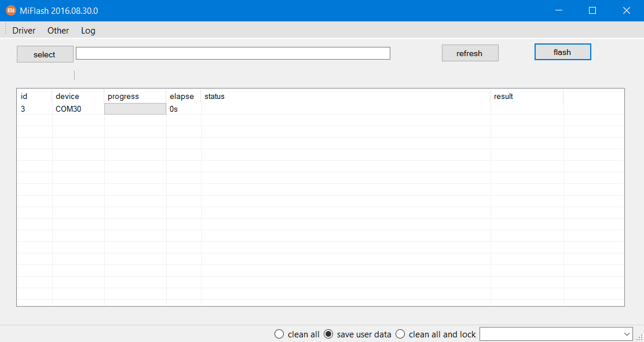Image resolution: width=644 pixels, height=342 pixels.
Task: Click the id column header
Action: pyautogui.click(x=35, y=97)
